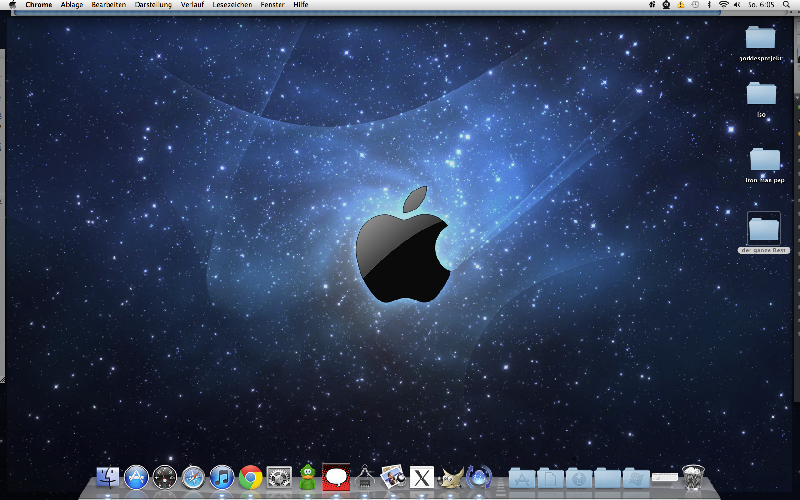The width and height of the screenshot is (800, 500).
Task: Open iTunes from the dock
Action: point(222,478)
